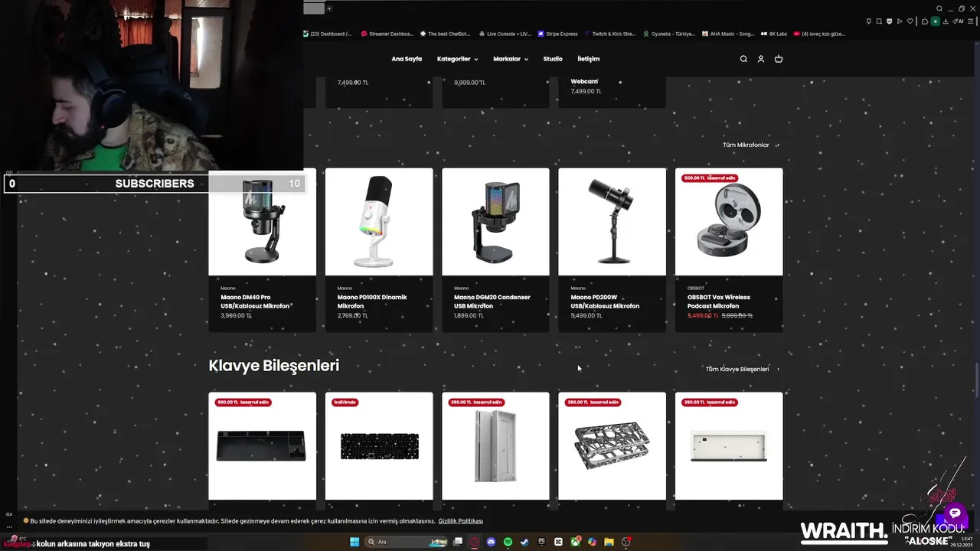The height and width of the screenshot is (551, 980).
Task: Click the browser easy setup menu icon
Action: point(971,21)
